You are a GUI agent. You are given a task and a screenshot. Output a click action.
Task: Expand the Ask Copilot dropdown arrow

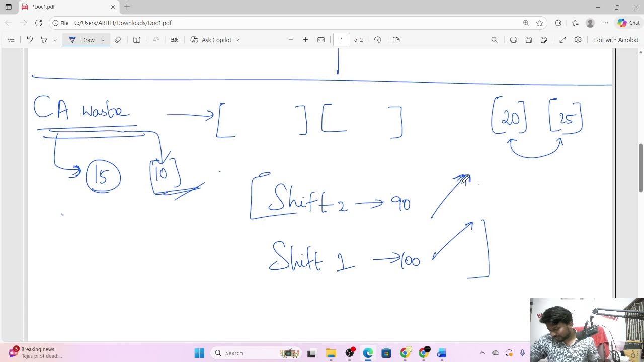[x=237, y=40]
